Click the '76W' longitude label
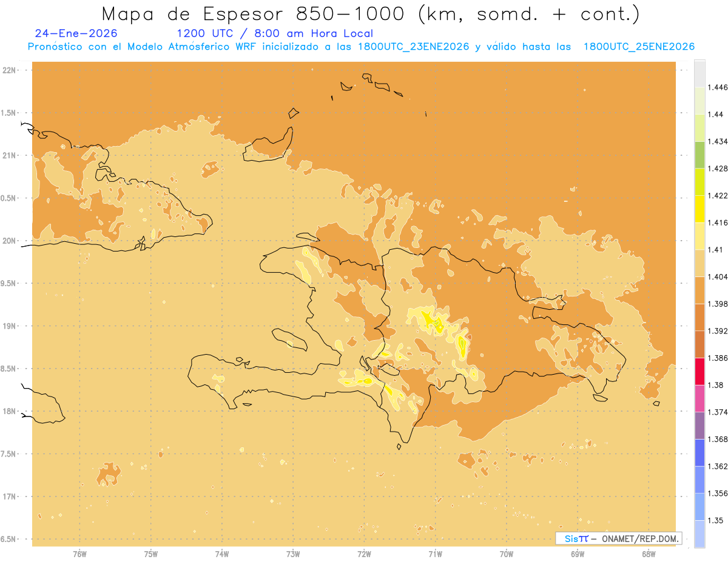The image size is (728, 562). click(79, 555)
